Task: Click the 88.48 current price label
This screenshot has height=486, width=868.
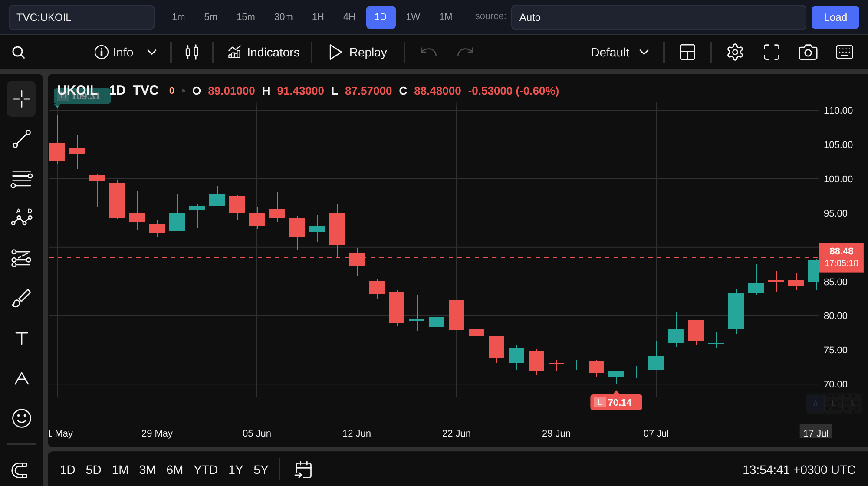Action: tap(841, 257)
